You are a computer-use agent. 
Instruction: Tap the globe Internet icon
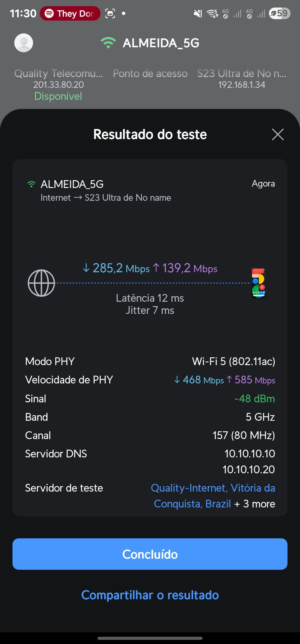[x=41, y=283]
